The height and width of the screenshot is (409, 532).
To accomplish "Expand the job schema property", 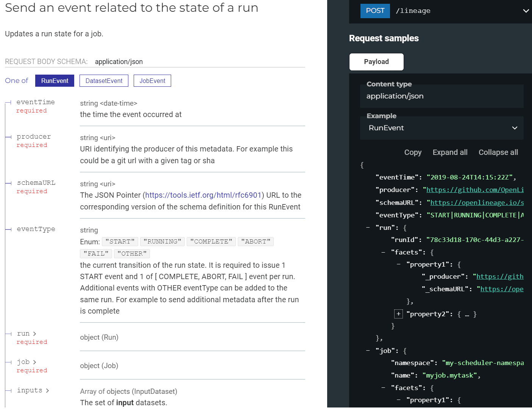I will tap(27, 362).
